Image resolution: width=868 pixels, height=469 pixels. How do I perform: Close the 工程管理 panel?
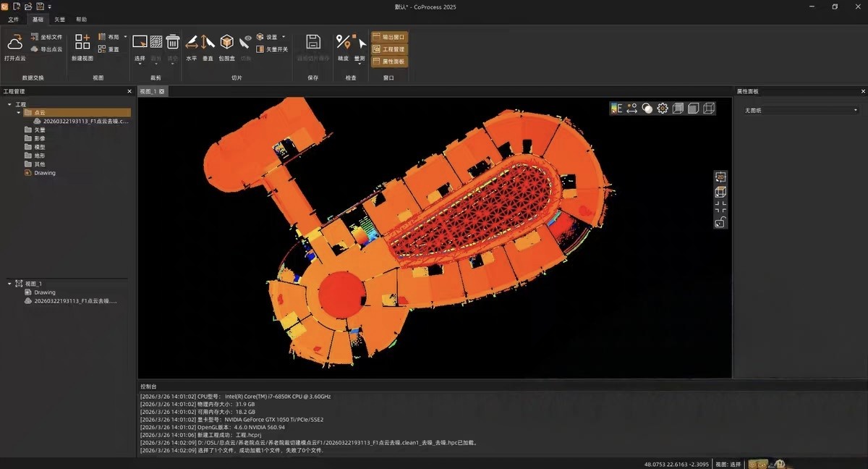(129, 91)
